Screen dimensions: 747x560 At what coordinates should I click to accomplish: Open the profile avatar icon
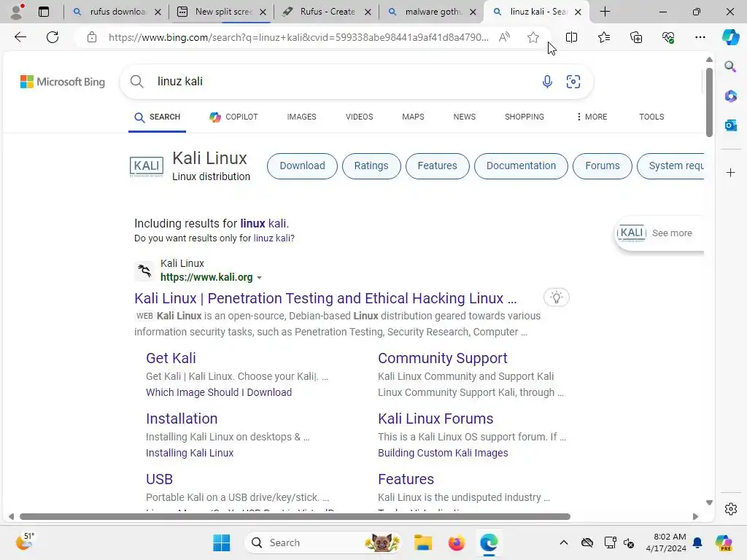point(18,12)
